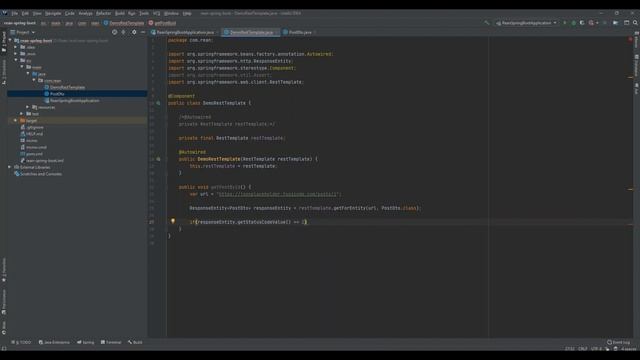Toggle the Structure side tool window button
Screen dimensions: 640x360
point(4,73)
